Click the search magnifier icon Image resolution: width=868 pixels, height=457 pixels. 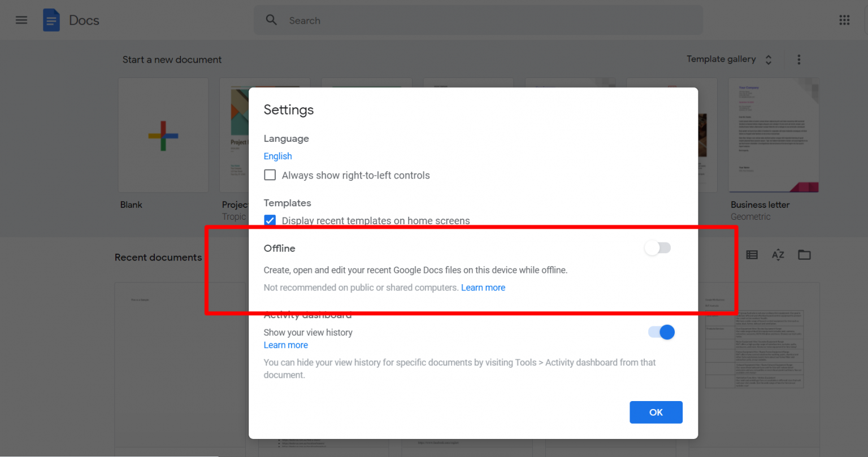tap(271, 20)
